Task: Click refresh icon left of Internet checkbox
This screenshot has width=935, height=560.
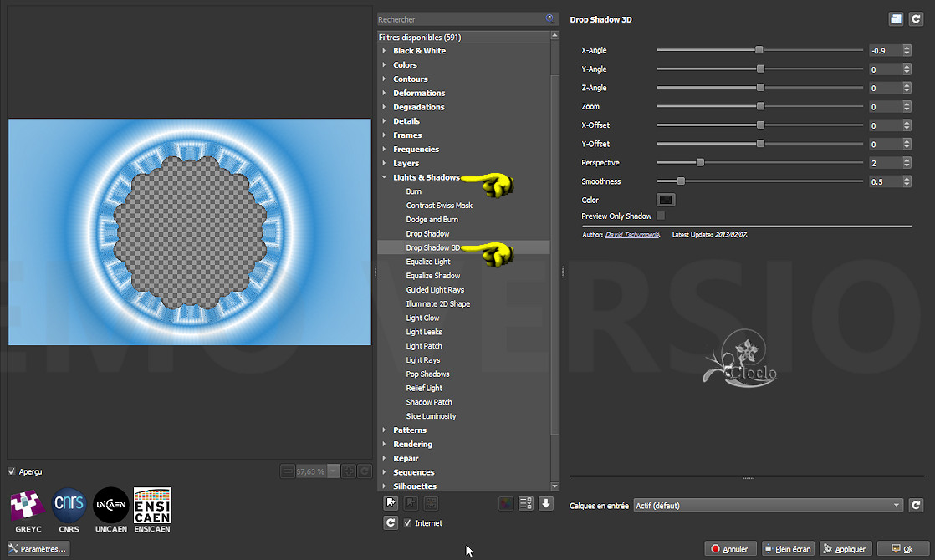Action: pos(391,522)
